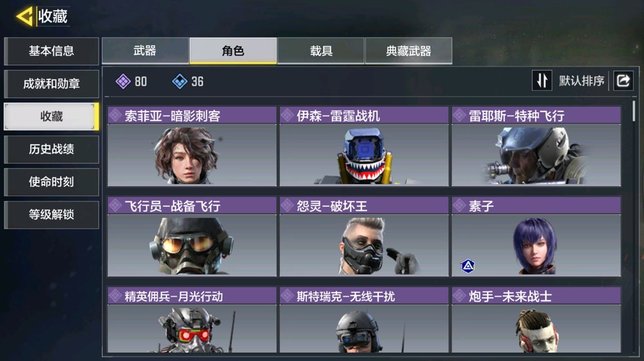The width and height of the screenshot is (644, 361).
Task: Click the vertical scrollbar on the right
Action: pyautogui.click(x=634, y=111)
